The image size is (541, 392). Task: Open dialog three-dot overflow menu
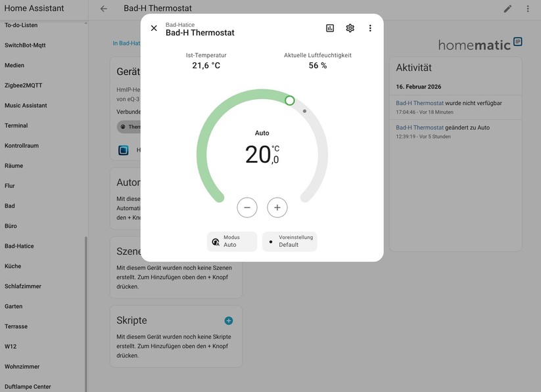tap(370, 28)
